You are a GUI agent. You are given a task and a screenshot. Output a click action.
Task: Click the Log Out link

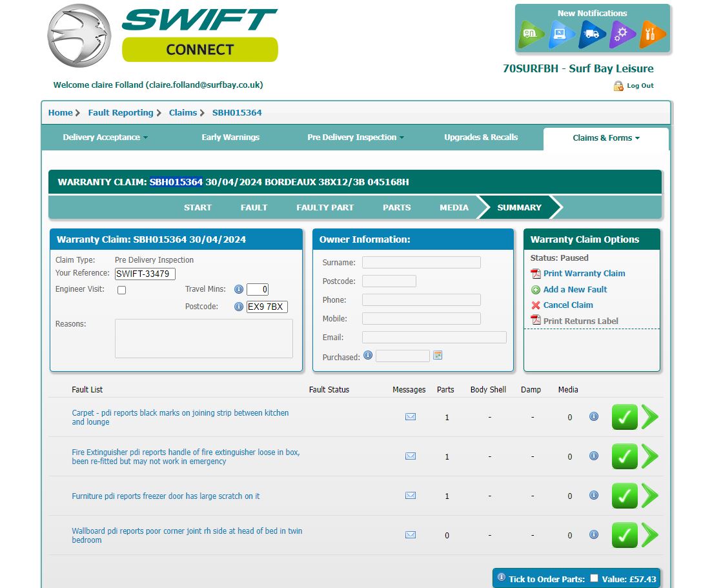[x=640, y=85]
